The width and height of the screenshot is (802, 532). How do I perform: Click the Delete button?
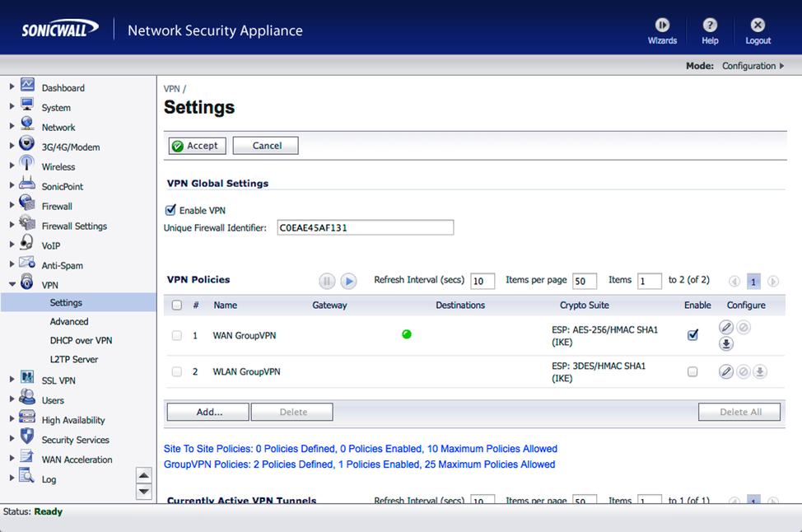click(x=292, y=412)
